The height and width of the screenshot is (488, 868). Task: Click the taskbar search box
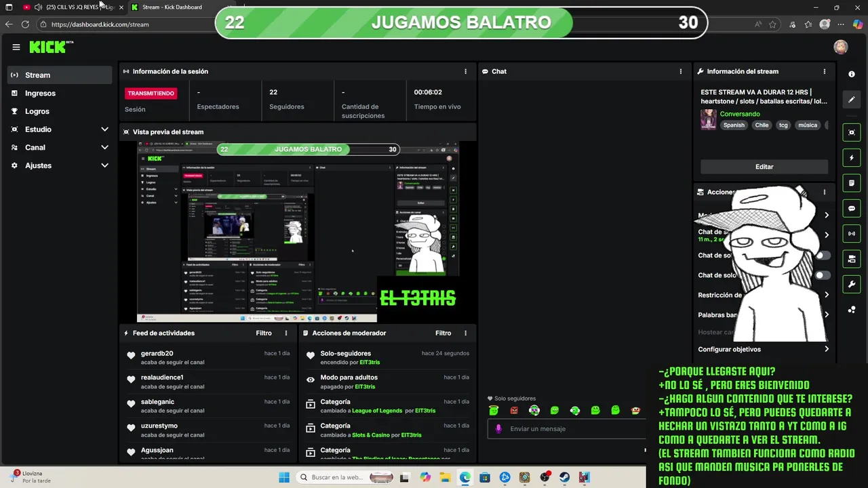345,477
